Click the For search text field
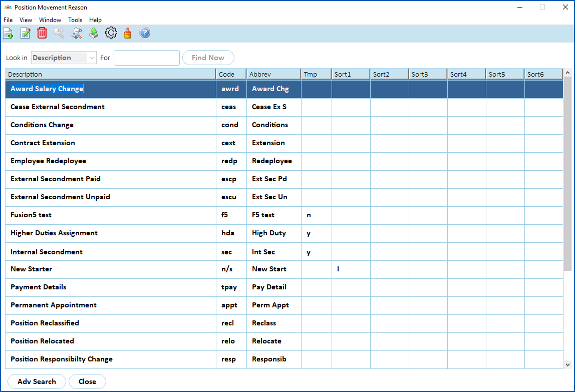Image resolution: width=575 pixels, height=392 pixels. [x=147, y=58]
